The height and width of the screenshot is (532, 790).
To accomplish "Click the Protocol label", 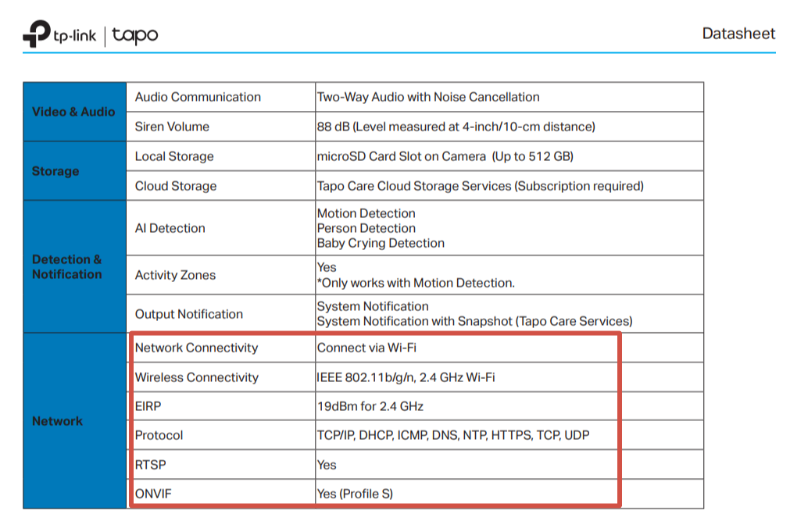I will click(159, 435).
